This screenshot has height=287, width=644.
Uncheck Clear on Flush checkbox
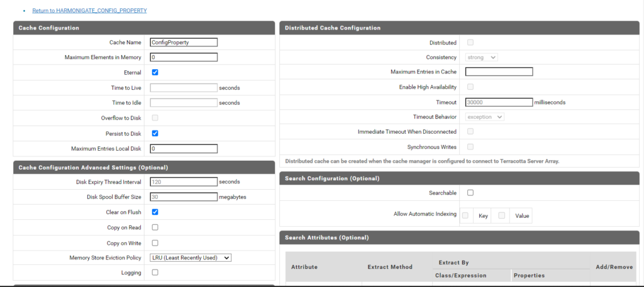click(155, 212)
